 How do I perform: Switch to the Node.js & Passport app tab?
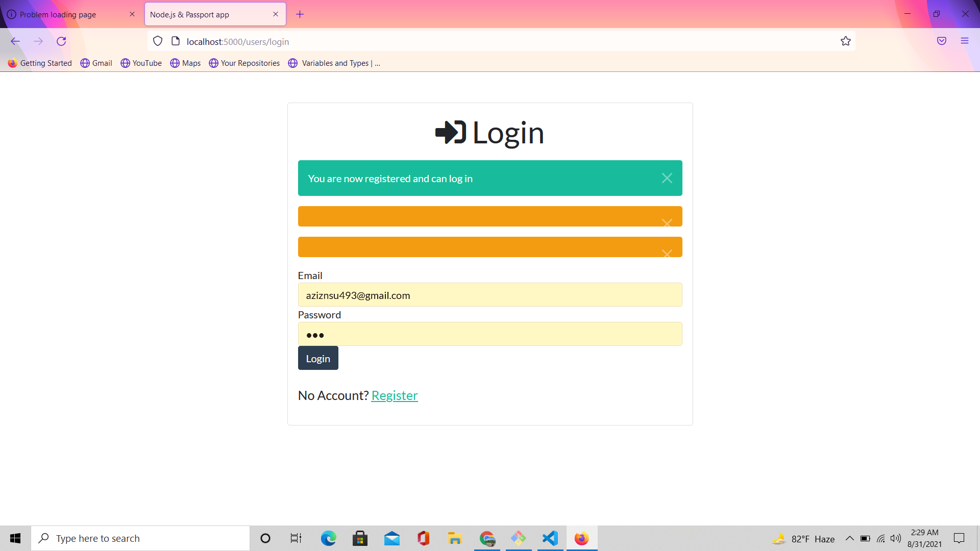coord(204,14)
